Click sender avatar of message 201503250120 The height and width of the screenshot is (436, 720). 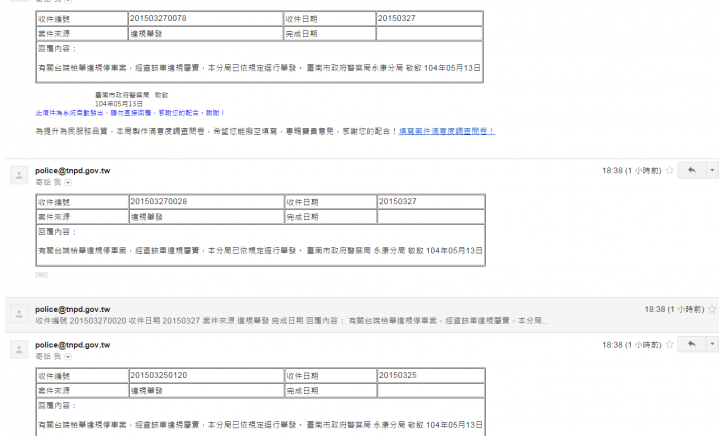coord(19,350)
